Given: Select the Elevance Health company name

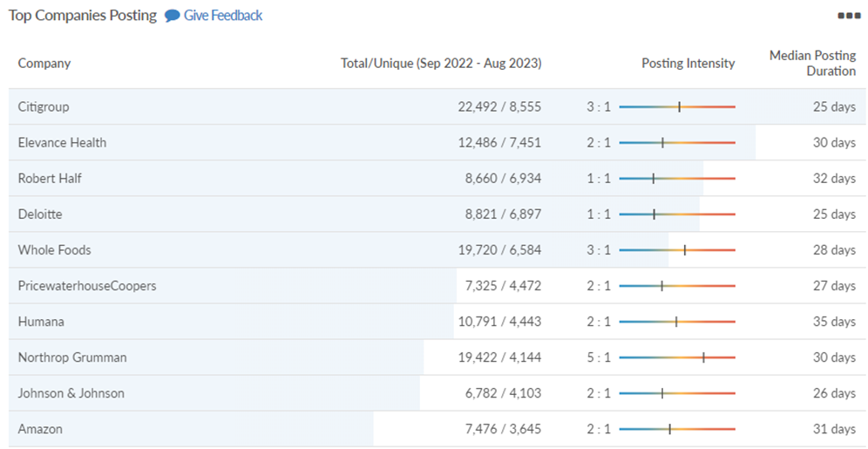Looking at the screenshot, I should point(62,142).
